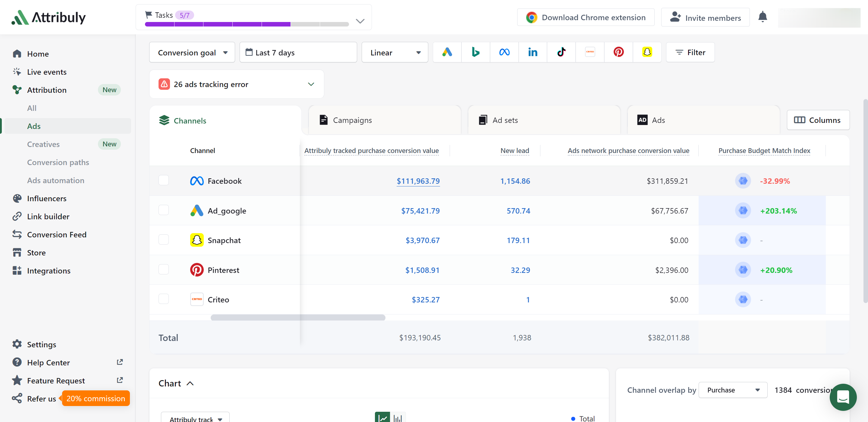Switch chart to line view icon

[x=382, y=417]
